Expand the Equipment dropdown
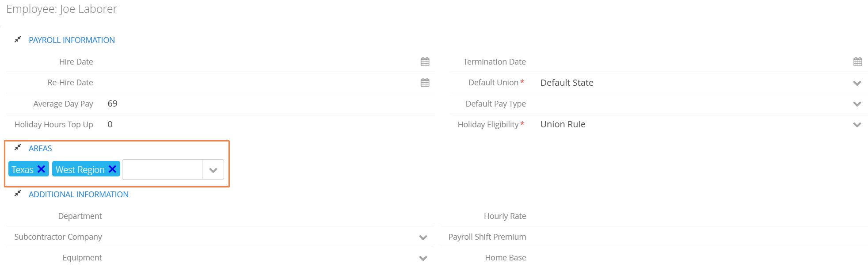Screen dimensions: 868x279 (423, 258)
